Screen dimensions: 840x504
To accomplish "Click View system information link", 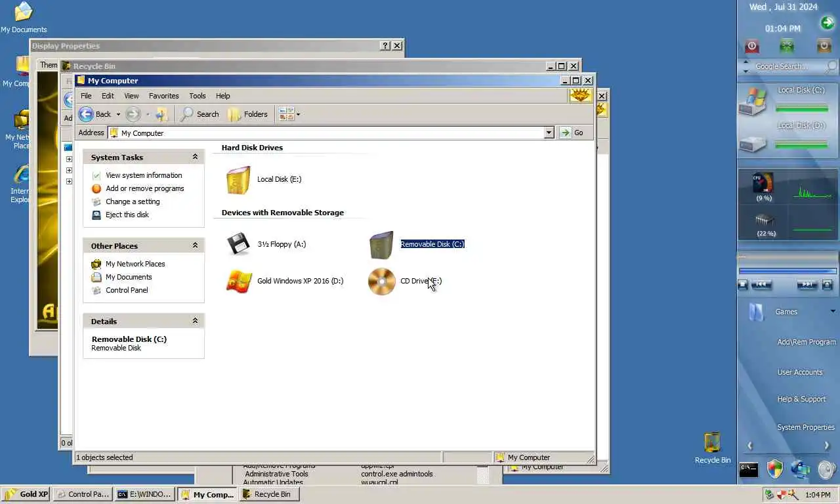I will tap(144, 175).
